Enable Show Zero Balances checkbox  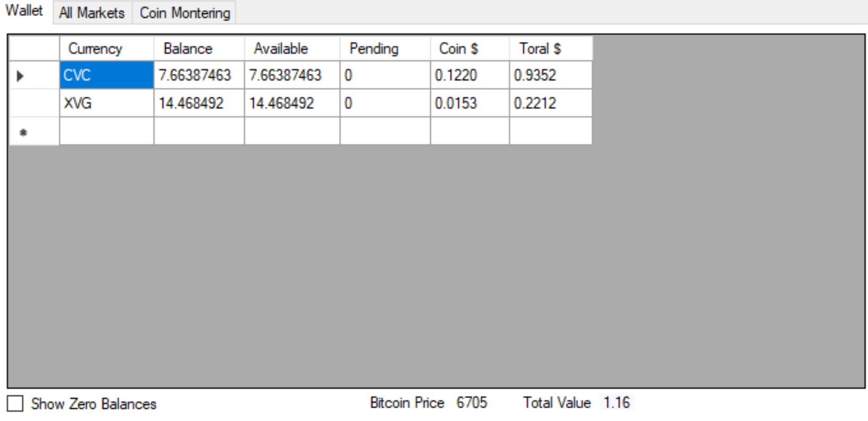[x=15, y=403]
